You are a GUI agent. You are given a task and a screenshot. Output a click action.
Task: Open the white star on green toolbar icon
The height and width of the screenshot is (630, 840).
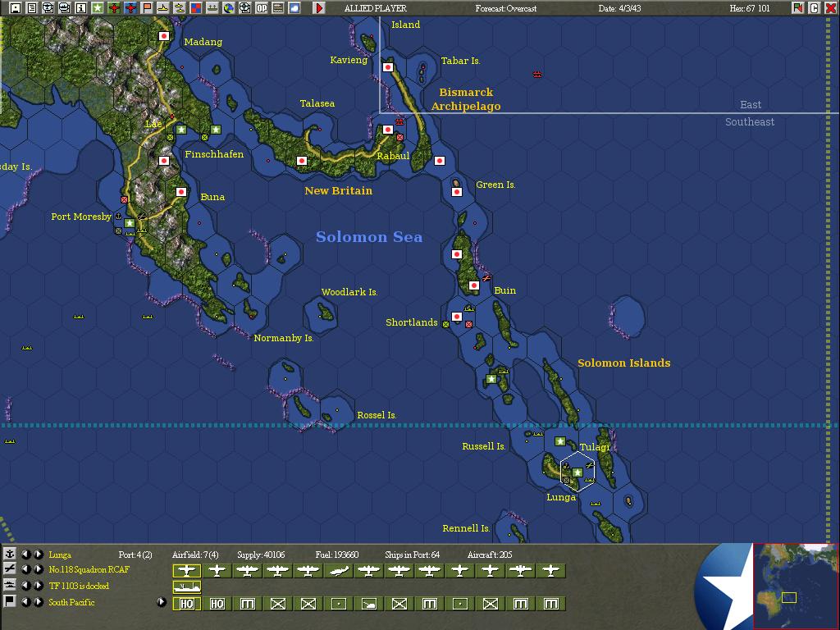[98, 8]
